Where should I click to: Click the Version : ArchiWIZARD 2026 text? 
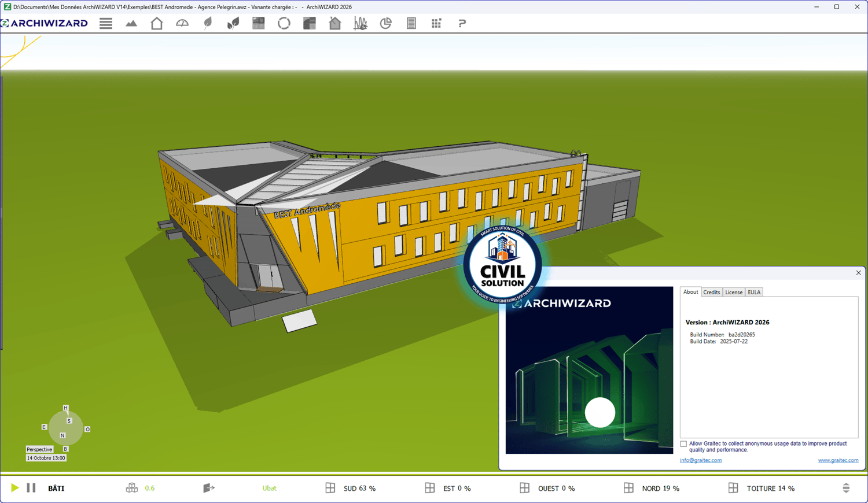727,323
